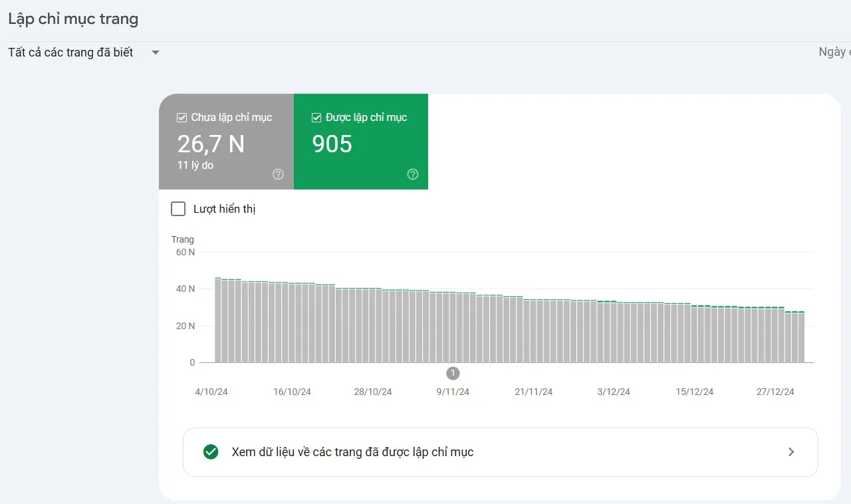Uncheck the Chưa lập chỉ mục checkbox
The image size is (851, 504).
(x=181, y=117)
